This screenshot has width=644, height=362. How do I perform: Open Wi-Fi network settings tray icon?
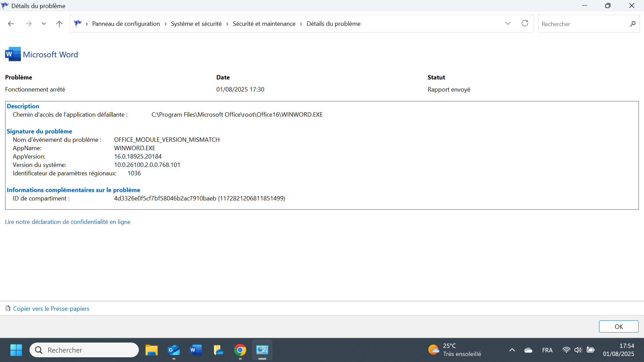[566, 350]
